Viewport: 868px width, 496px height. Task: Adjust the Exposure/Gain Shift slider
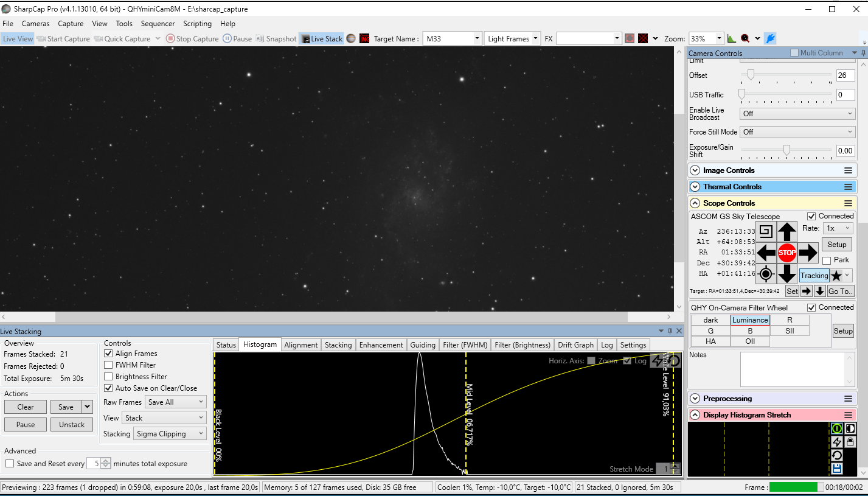(786, 150)
